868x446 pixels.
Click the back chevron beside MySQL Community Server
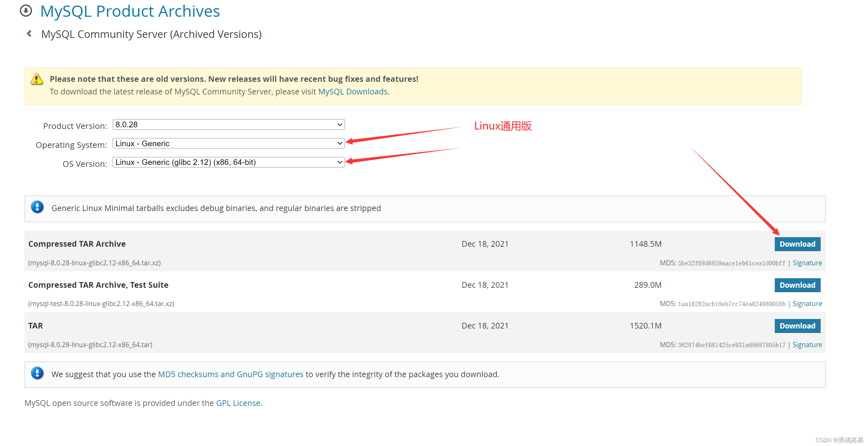[x=29, y=33]
